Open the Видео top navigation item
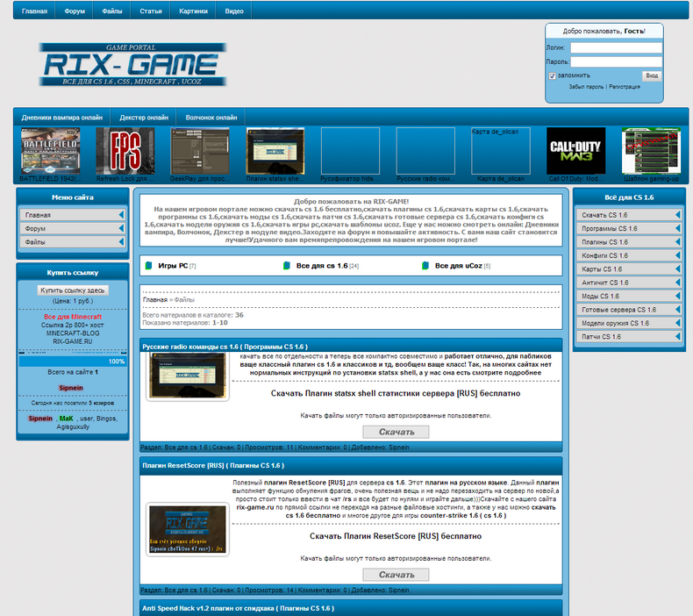 (x=234, y=11)
